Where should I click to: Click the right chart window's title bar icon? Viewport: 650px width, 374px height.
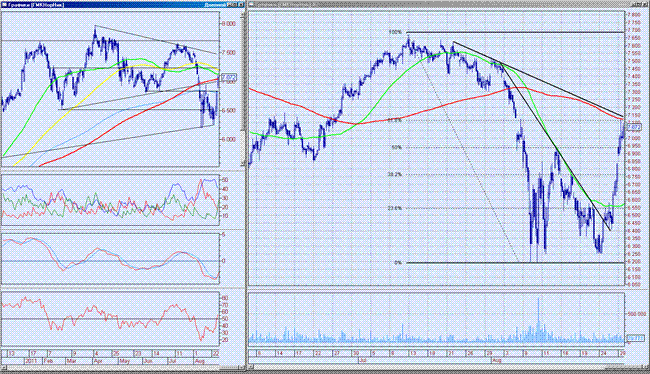point(252,5)
